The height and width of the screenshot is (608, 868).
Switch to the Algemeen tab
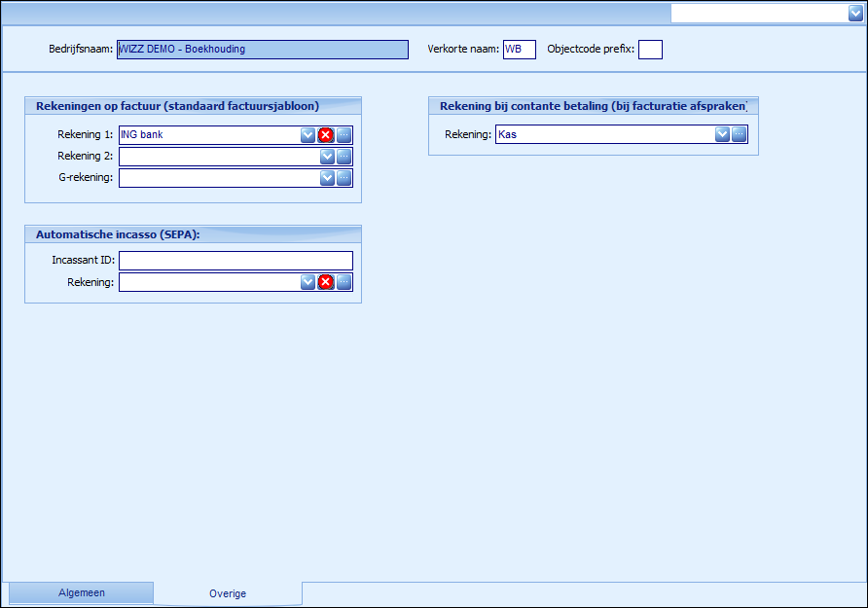(81, 592)
